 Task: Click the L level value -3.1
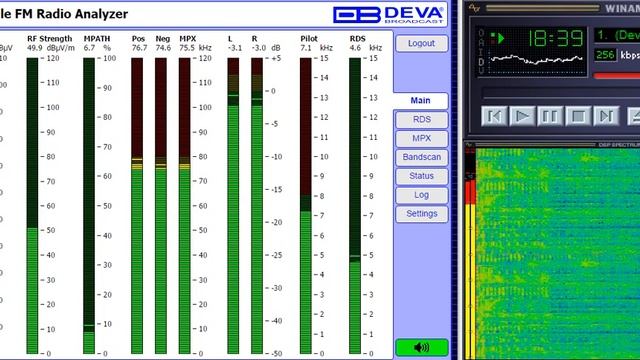pos(235,48)
